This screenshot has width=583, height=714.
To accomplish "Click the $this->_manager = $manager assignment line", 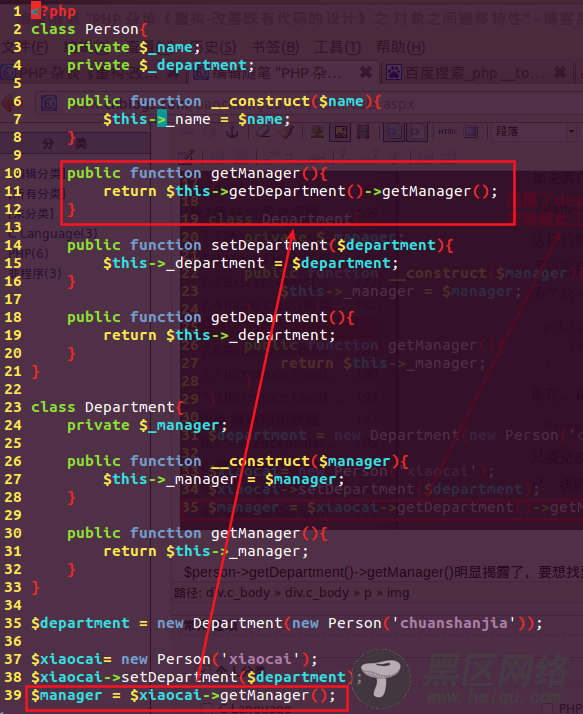I will pos(224,479).
